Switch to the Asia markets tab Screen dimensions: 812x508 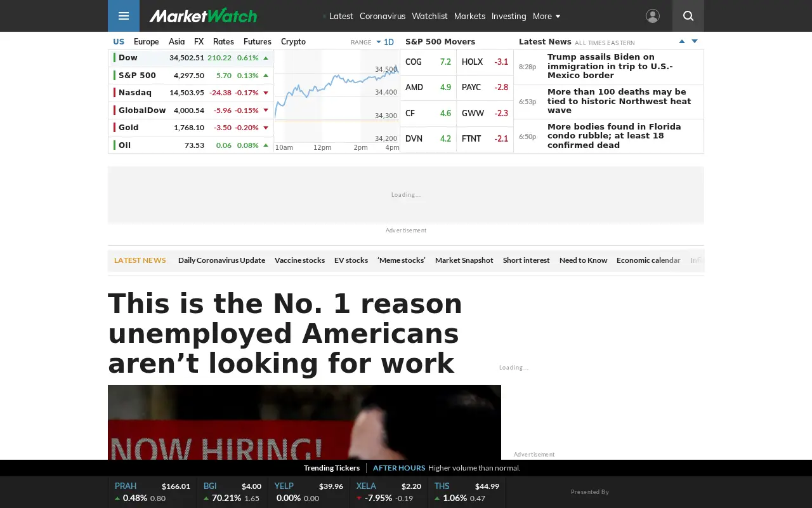(177, 41)
